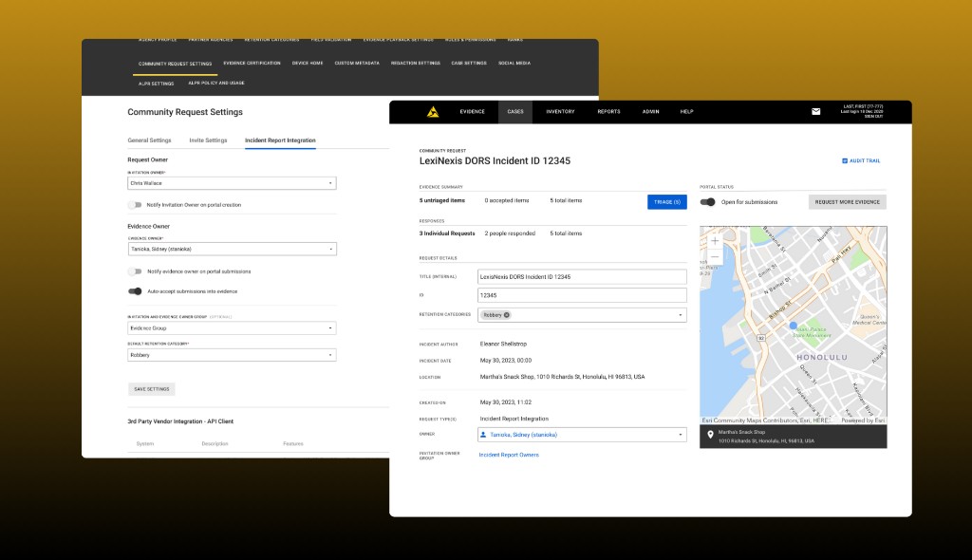The image size is (972, 560).
Task: Click the location pin for Martha's Snack Shop
Action: pos(712,435)
